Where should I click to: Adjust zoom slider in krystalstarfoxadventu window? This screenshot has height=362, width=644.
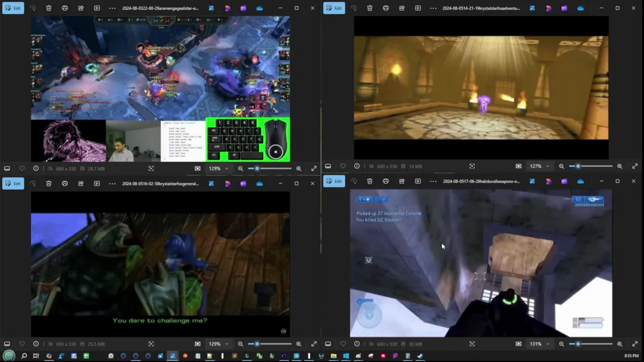(x=591, y=166)
